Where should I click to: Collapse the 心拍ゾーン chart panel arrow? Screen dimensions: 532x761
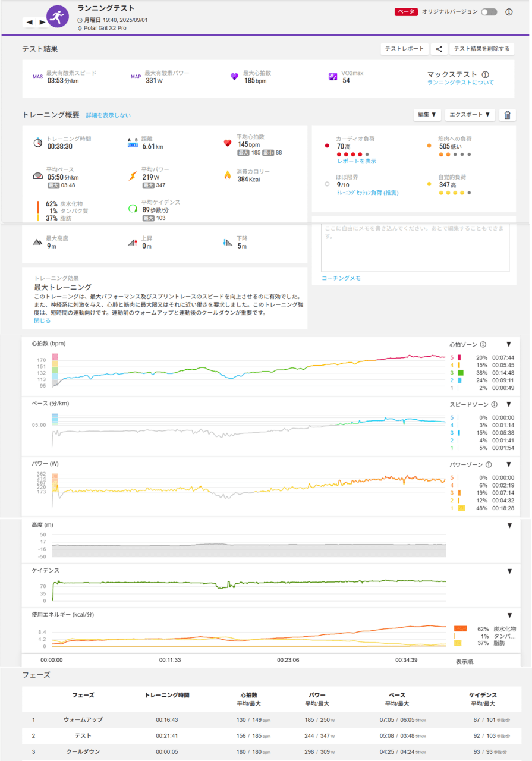pyautogui.click(x=509, y=344)
